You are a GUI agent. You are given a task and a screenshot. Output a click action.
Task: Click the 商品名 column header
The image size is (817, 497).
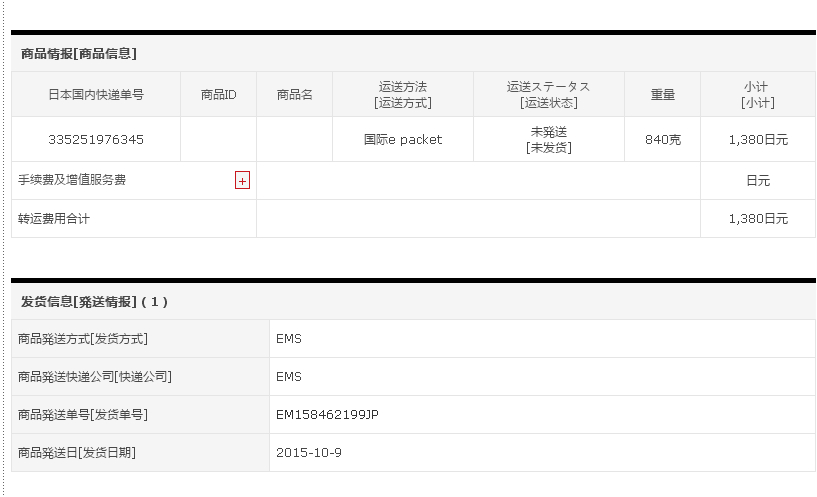coord(294,95)
